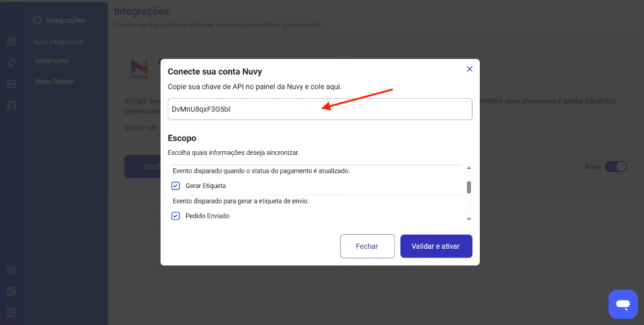Open the settings gear icon in sidebar
The image size is (644, 325).
tap(11, 270)
